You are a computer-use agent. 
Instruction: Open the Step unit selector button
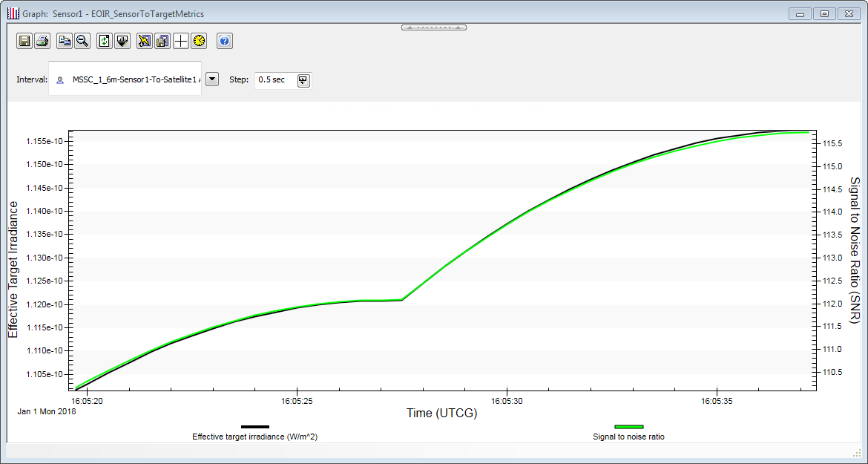pyautogui.click(x=303, y=80)
